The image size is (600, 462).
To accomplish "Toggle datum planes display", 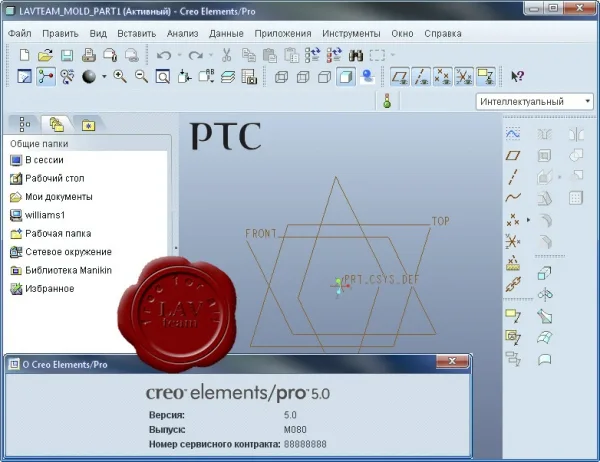I will pyautogui.click(x=399, y=77).
